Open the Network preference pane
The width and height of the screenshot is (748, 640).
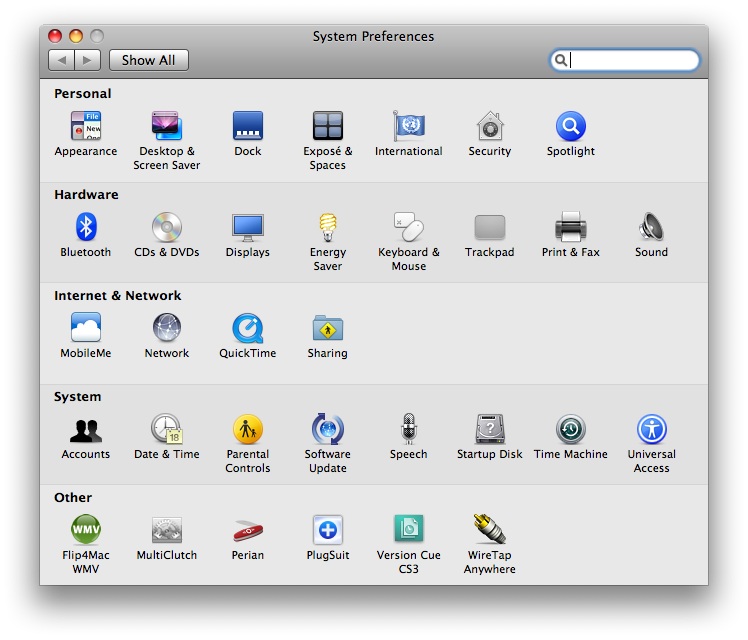click(167, 329)
